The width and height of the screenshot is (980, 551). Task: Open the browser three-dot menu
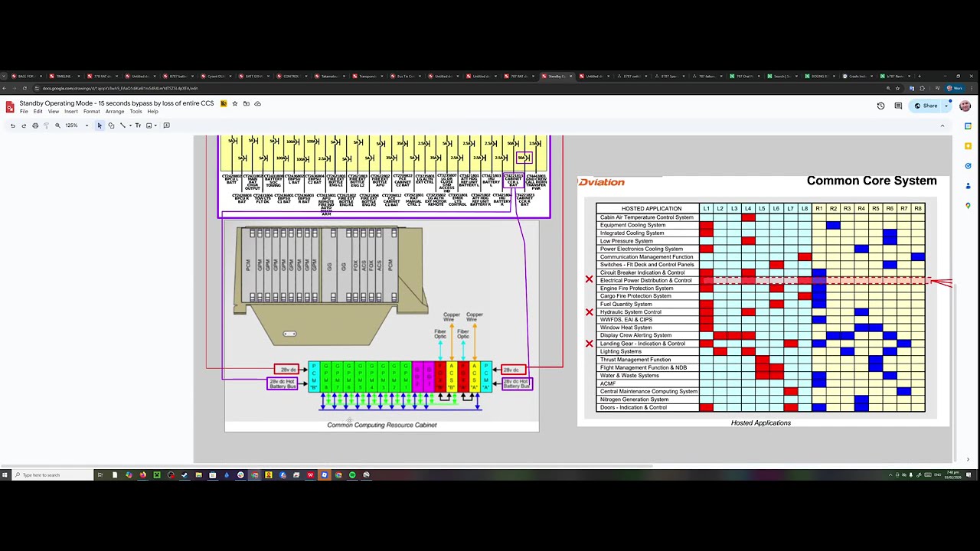click(972, 88)
